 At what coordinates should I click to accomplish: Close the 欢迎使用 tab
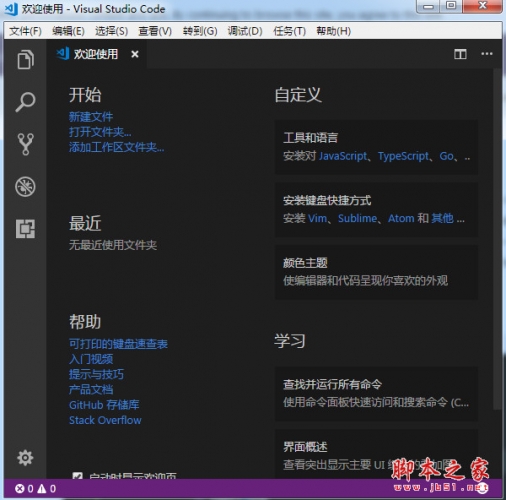135,54
